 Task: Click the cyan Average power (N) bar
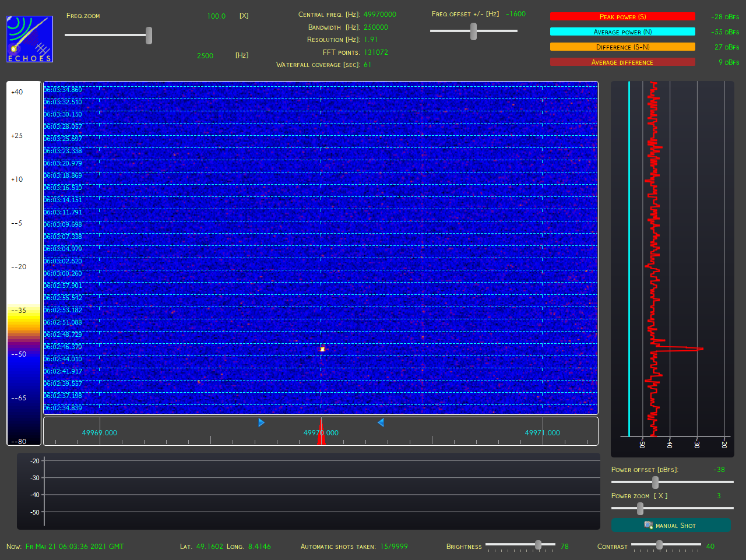[622, 32]
